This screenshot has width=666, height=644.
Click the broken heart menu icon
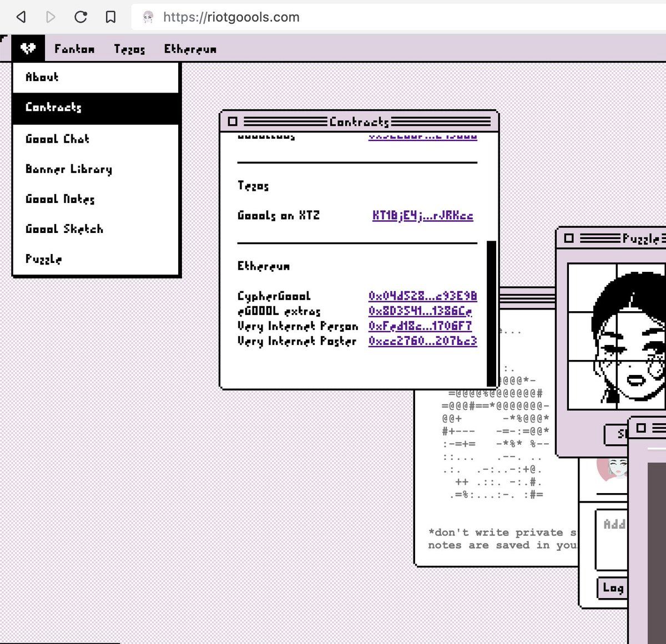point(28,49)
